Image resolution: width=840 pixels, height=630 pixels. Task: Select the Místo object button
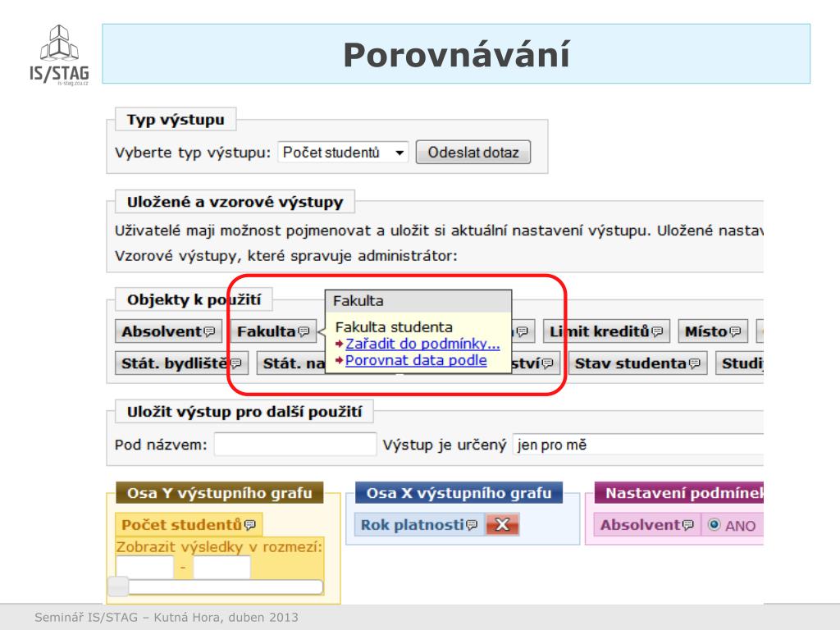[713, 331]
